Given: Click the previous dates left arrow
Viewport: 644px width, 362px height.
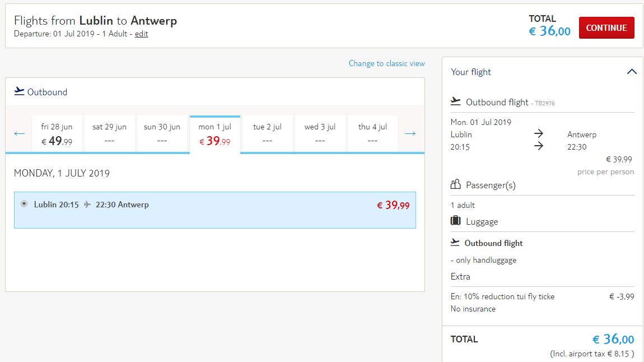Looking at the screenshot, I should pyautogui.click(x=19, y=133).
